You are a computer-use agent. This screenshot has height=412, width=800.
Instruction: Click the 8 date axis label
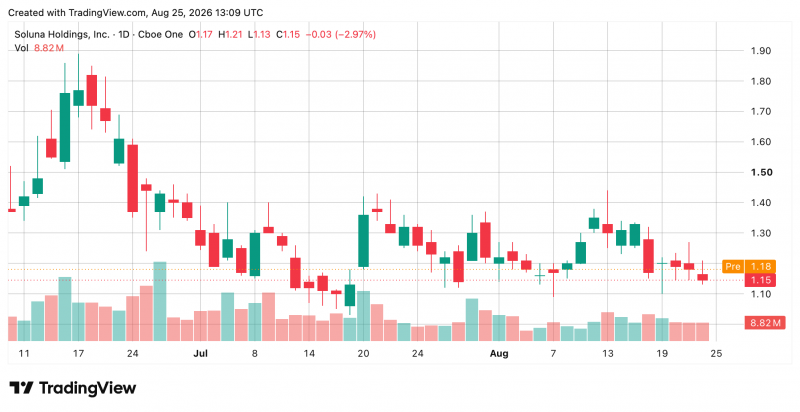pyautogui.click(x=255, y=353)
